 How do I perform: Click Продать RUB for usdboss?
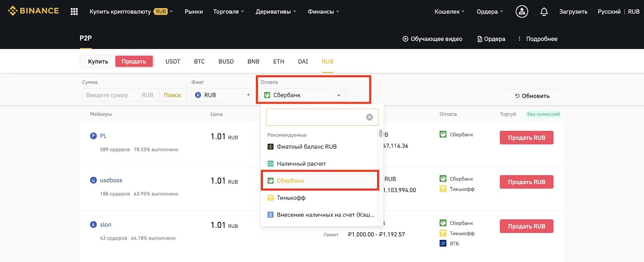526,182
